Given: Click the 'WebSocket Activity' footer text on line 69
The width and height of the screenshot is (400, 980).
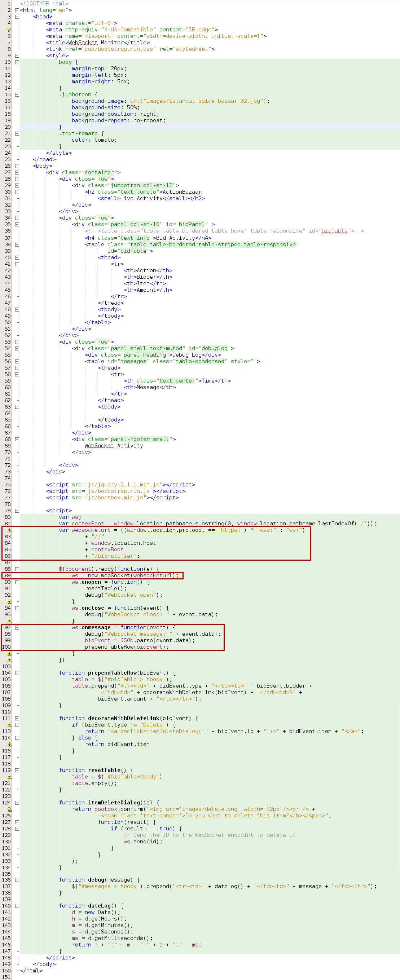Looking at the screenshot, I should coord(114,446).
